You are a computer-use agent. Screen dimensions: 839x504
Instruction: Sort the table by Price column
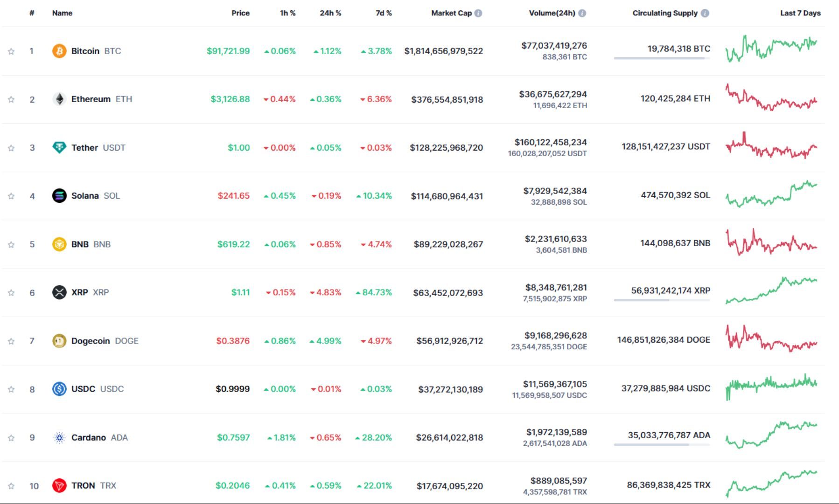pyautogui.click(x=240, y=14)
